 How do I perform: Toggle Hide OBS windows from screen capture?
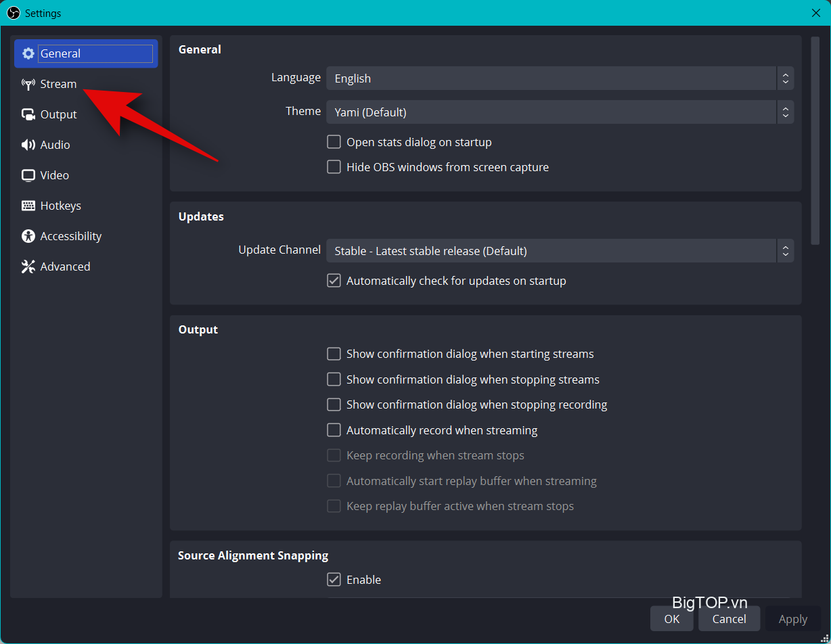(334, 167)
